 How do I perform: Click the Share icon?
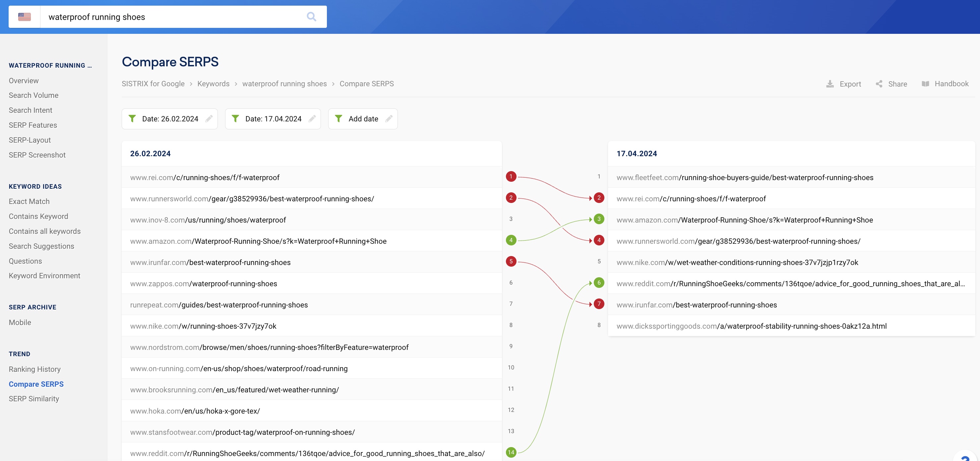[x=879, y=84]
